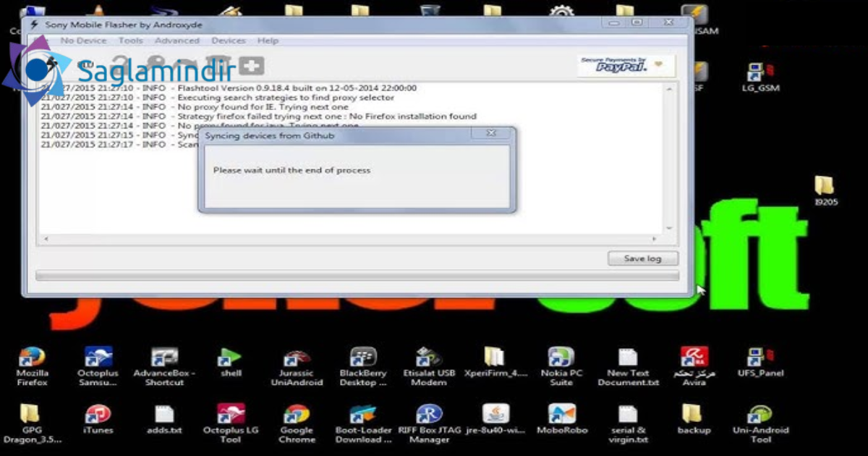Select the New Text Document.txt file
This screenshot has height=456, width=868.
click(628, 366)
